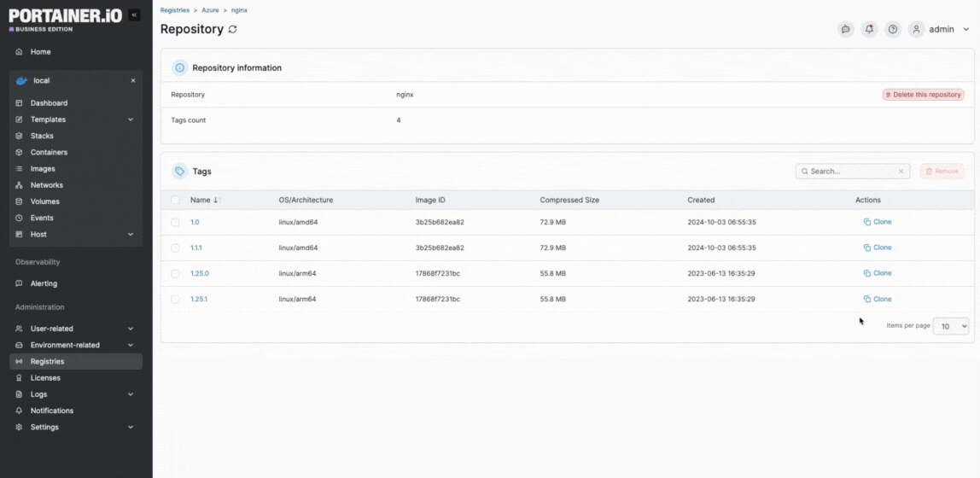The height and width of the screenshot is (478, 980).
Task: Click the tags Search input field
Action: coord(849,172)
